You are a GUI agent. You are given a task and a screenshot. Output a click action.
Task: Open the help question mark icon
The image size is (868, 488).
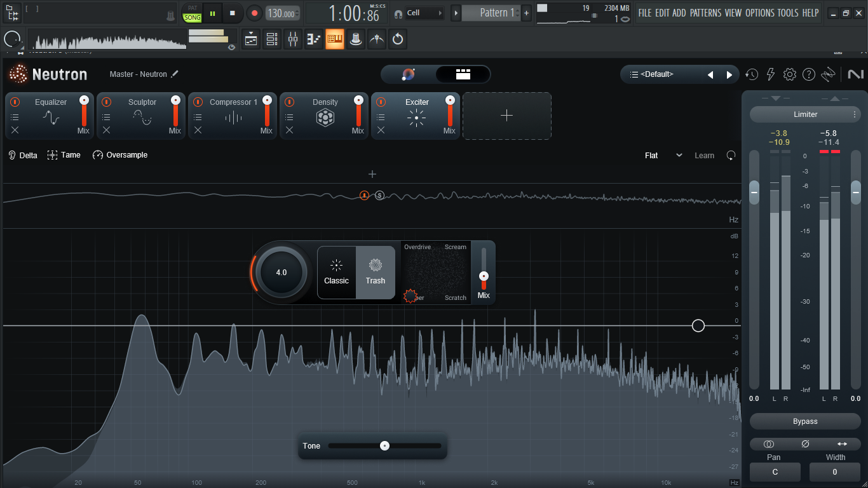[x=809, y=74]
